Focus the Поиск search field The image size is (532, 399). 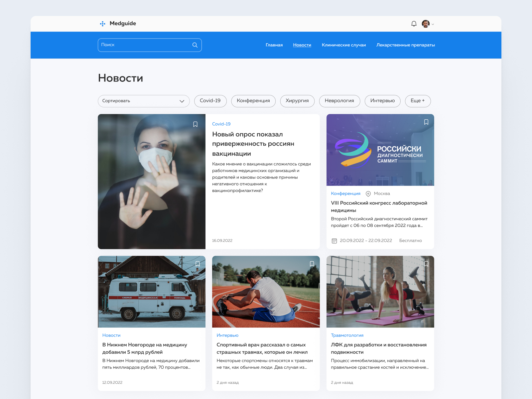pyautogui.click(x=150, y=45)
